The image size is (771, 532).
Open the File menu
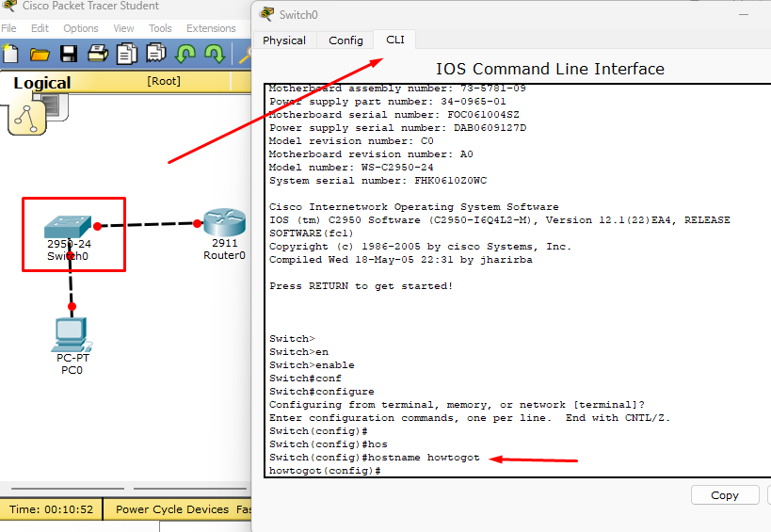8,28
